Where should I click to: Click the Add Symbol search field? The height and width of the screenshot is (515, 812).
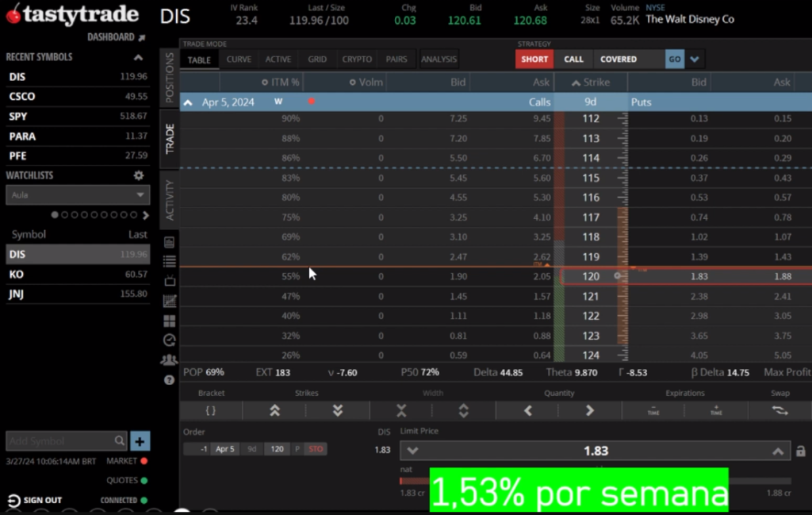pyautogui.click(x=59, y=441)
